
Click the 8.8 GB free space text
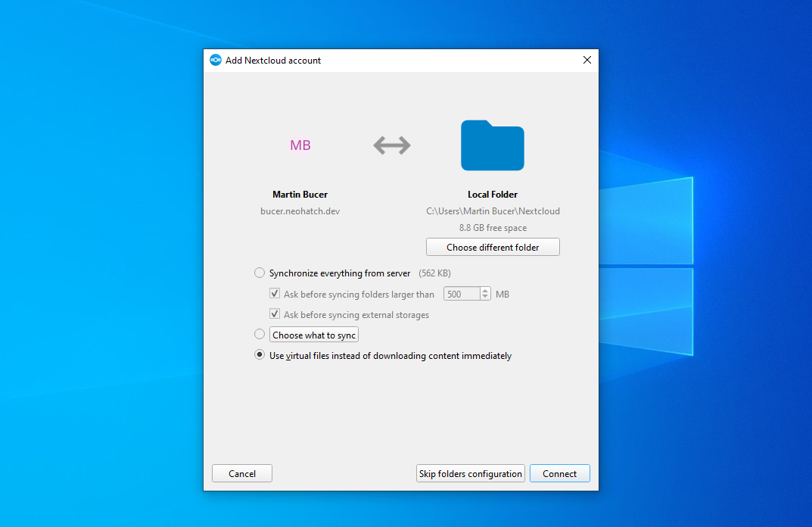493,227
